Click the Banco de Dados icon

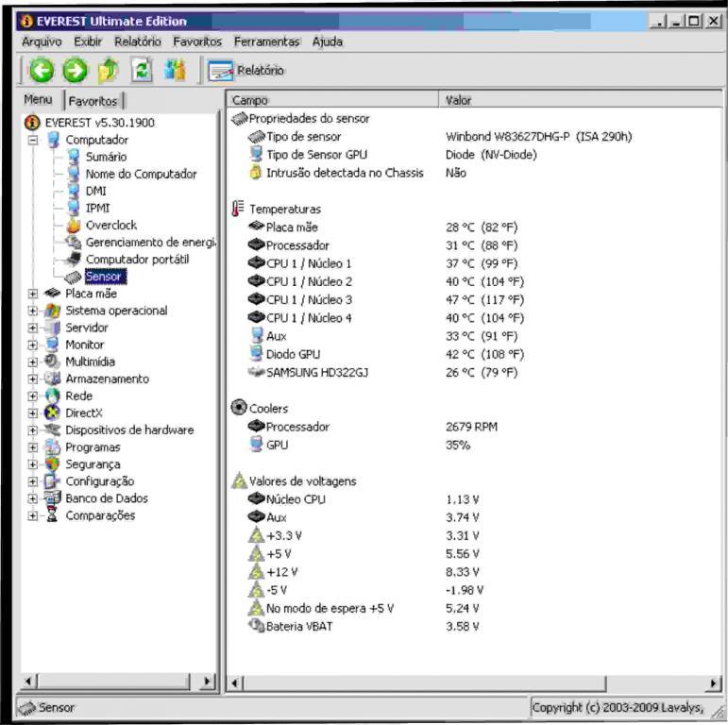pos(53,498)
